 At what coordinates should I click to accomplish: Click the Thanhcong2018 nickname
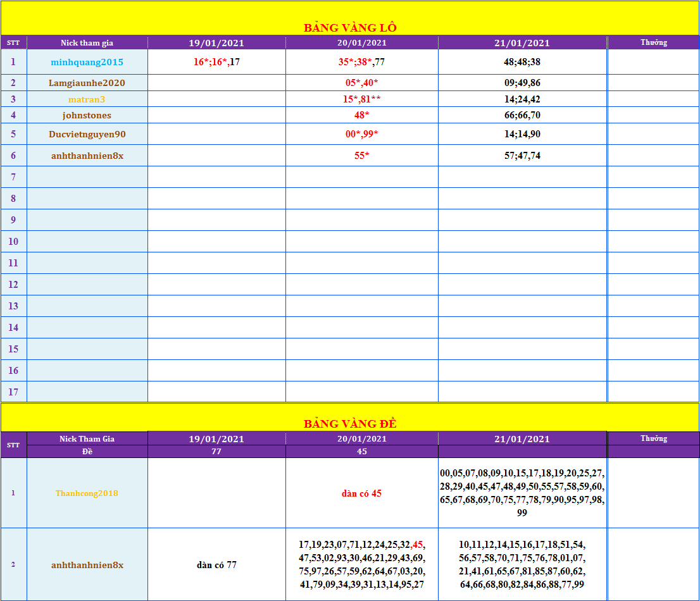[x=87, y=493]
